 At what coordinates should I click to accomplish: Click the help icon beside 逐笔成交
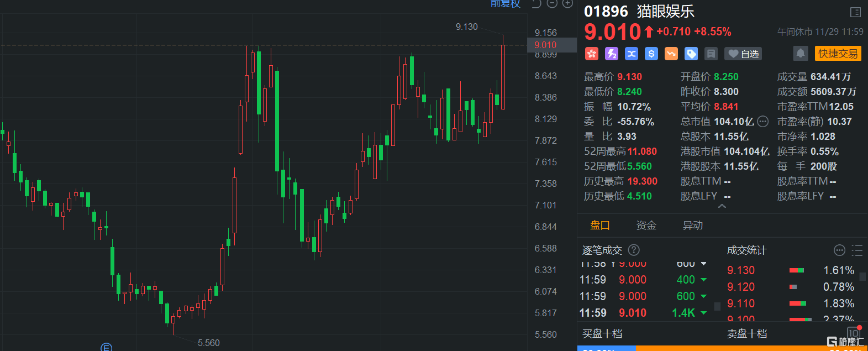(x=634, y=250)
